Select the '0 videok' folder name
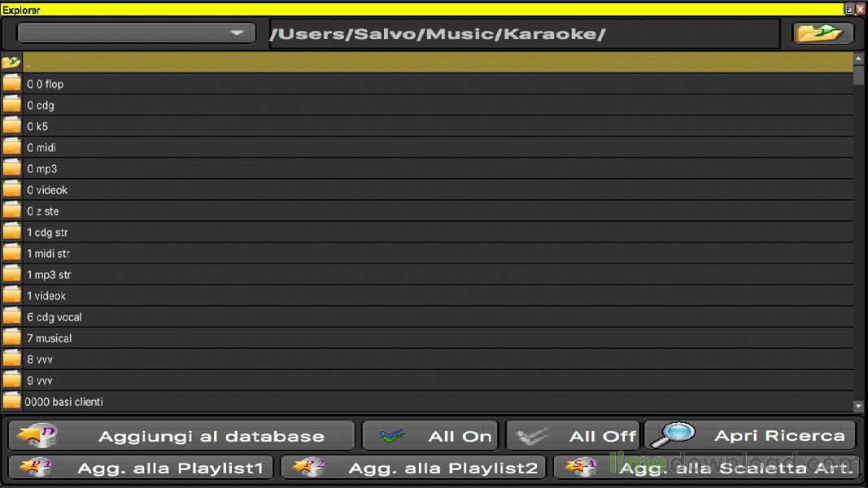This screenshot has width=868, height=488. pyautogui.click(x=47, y=190)
